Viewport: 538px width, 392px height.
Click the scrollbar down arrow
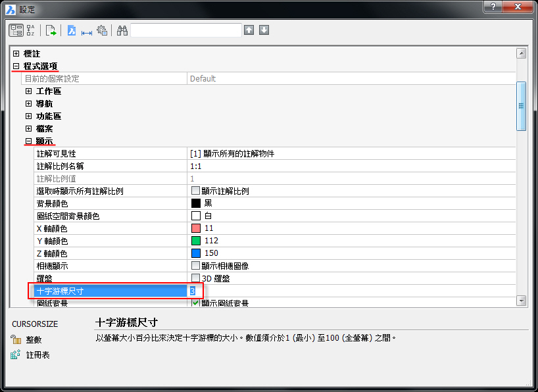pyautogui.click(x=521, y=301)
